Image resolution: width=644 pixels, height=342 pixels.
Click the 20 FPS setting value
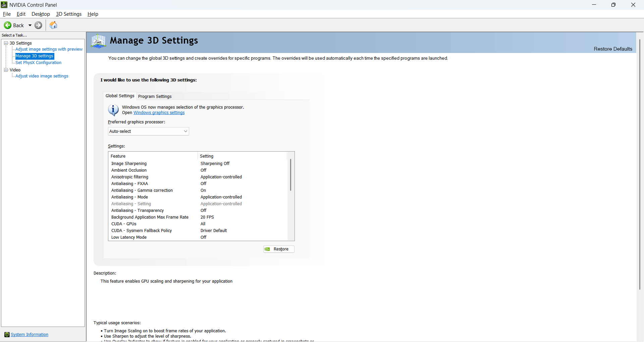tap(207, 217)
